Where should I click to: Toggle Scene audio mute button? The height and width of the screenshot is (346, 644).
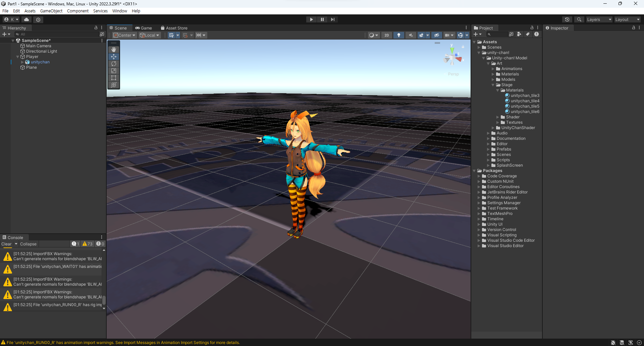tap(411, 35)
